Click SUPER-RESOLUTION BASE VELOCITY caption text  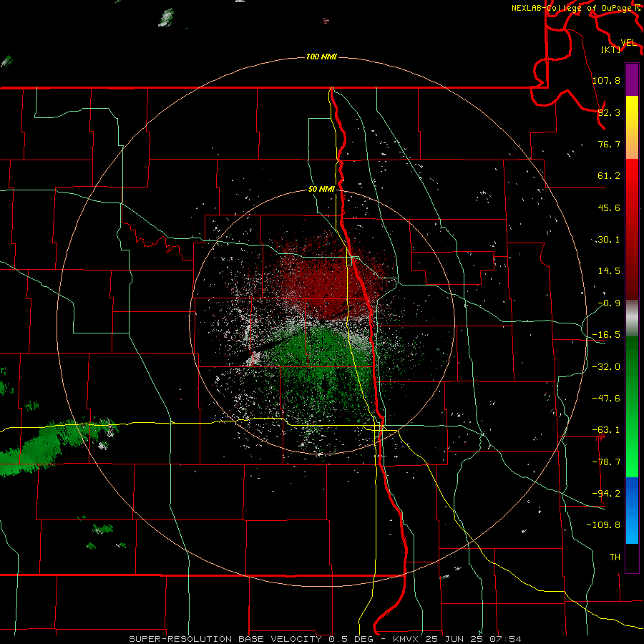[225, 639]
